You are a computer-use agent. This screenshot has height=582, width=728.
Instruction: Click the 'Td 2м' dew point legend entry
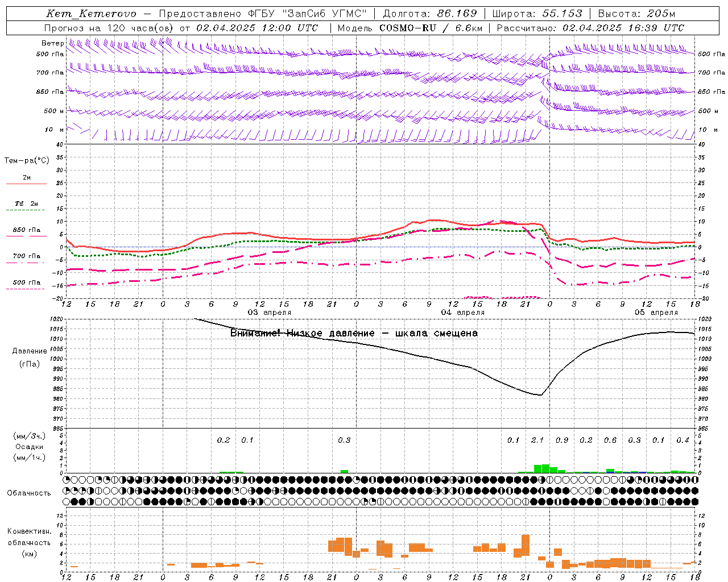pos(26,203)
